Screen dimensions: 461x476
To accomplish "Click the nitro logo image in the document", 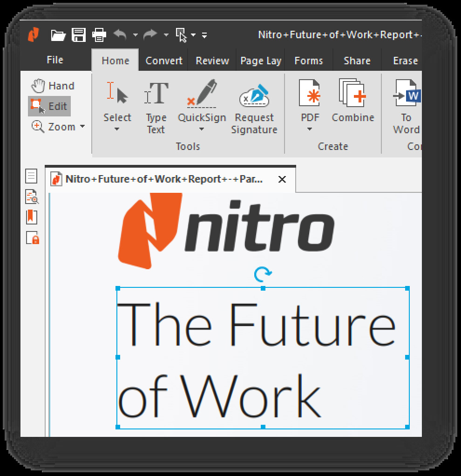I will 226,231.
